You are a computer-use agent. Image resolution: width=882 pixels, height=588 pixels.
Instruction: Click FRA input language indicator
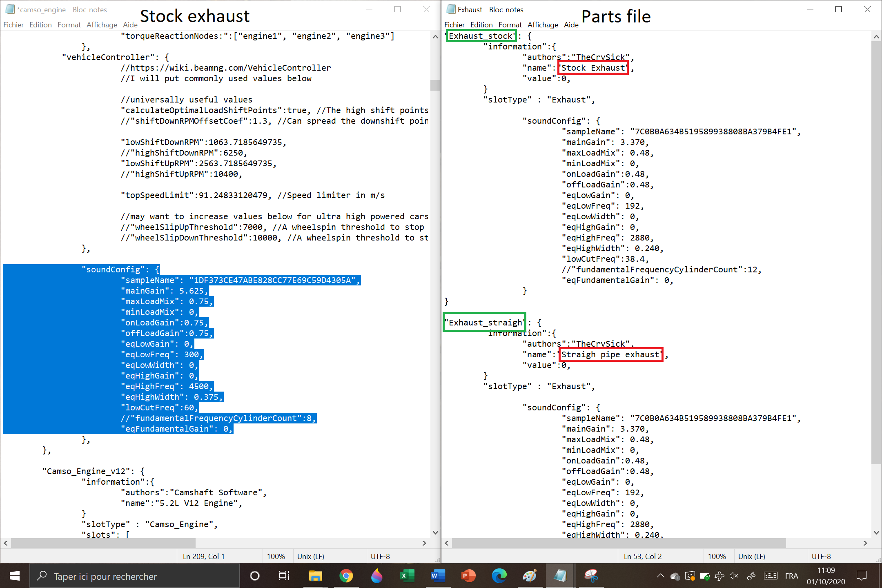pyautogui.click(x=791, y=576)
